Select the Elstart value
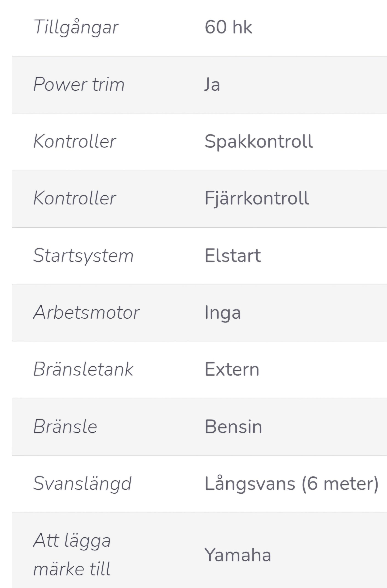 233,255
